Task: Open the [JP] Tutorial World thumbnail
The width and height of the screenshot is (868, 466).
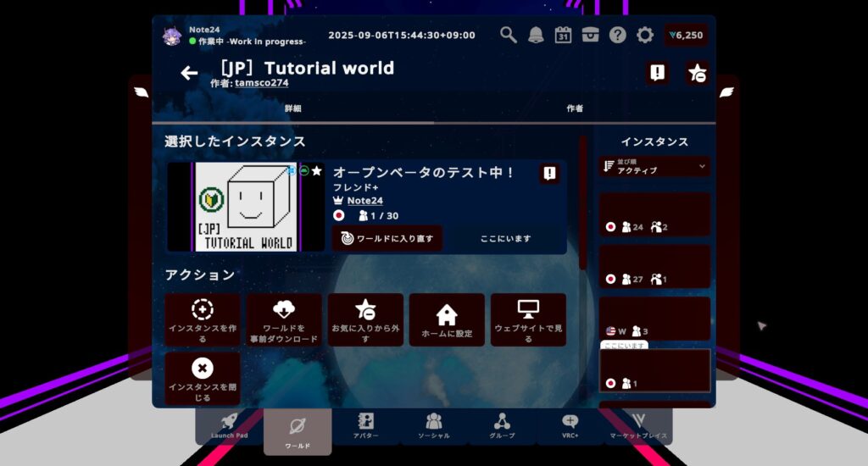Action: pos(247,207)
